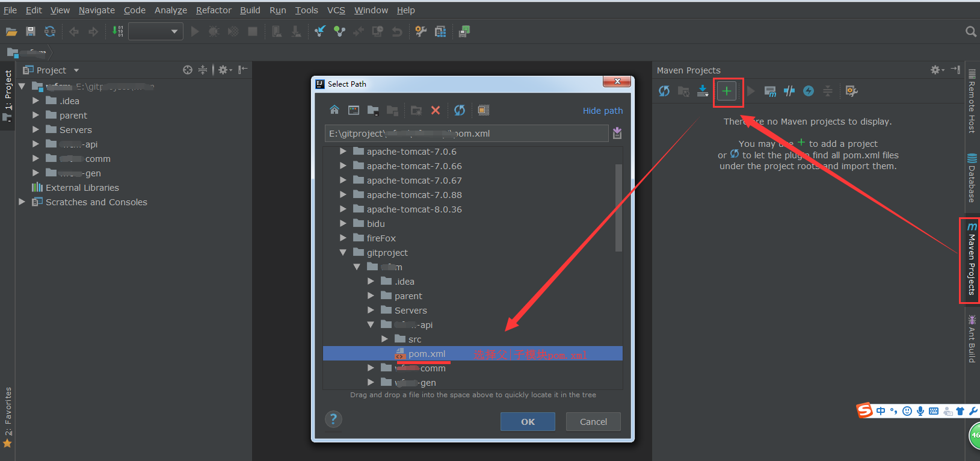The width and height of the screenshot is (980, 461).
Task: Click the VCS Commit green branch icon
Action: pos(339,31)
